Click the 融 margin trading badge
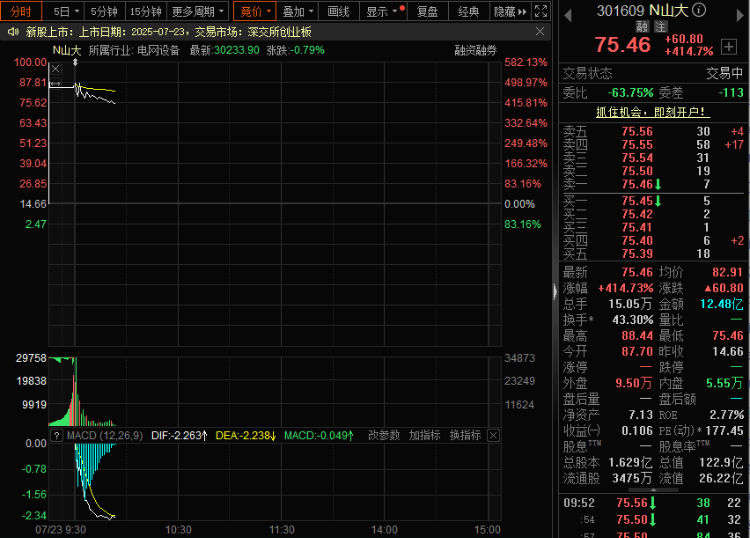This screenshot has width=750, height=538. [643, 27]
